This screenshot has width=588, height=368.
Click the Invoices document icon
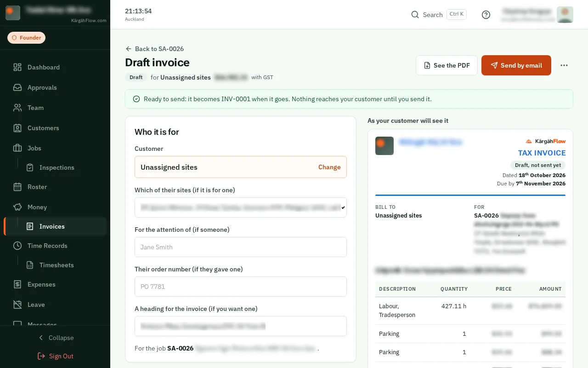(30, 226)
